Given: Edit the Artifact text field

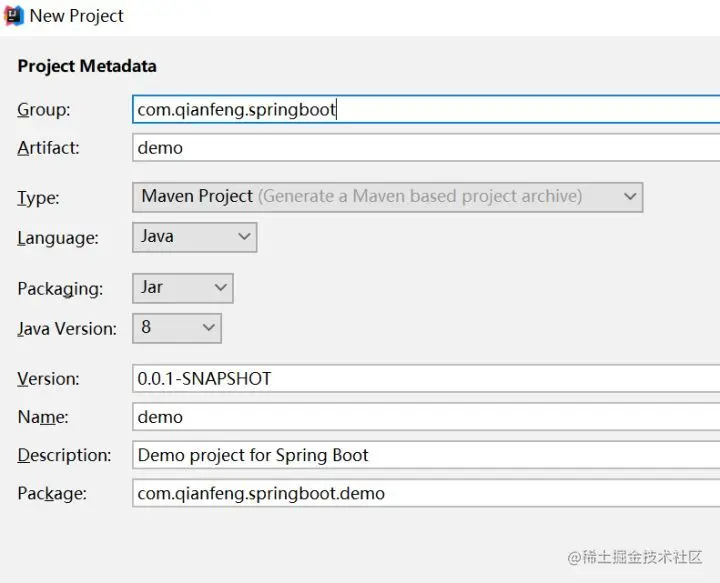Looking at the screenshot, I should (x=426, y=148).
